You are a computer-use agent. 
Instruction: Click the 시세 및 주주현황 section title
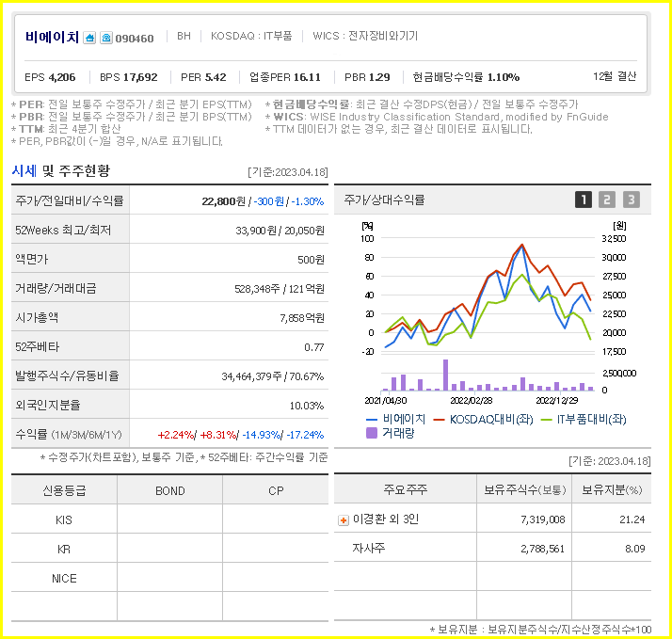click(61, 170)
